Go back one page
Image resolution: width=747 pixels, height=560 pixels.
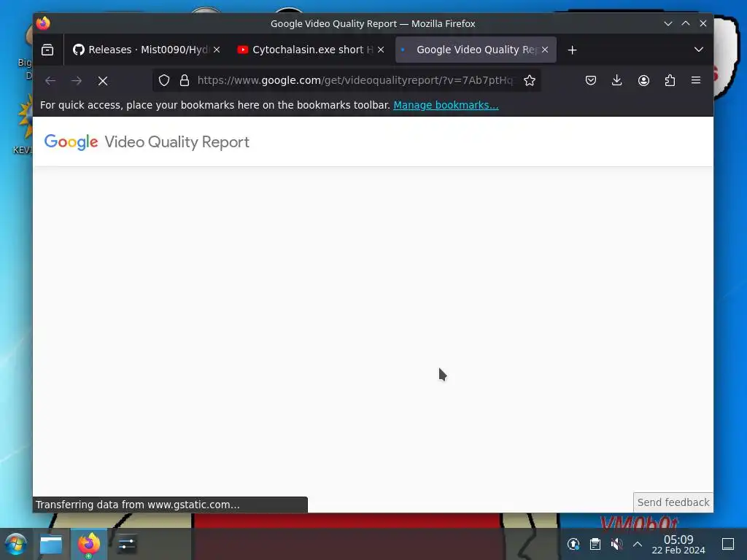click(x=50, y=80)
